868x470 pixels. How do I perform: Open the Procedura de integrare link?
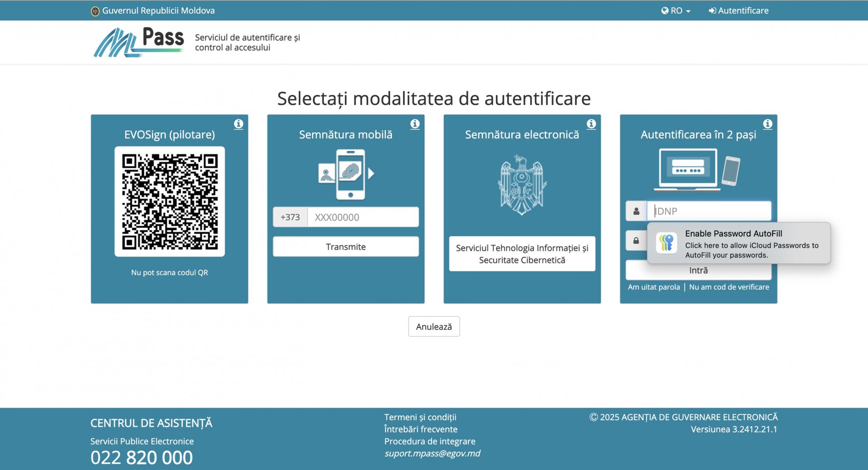coord(430,442)
